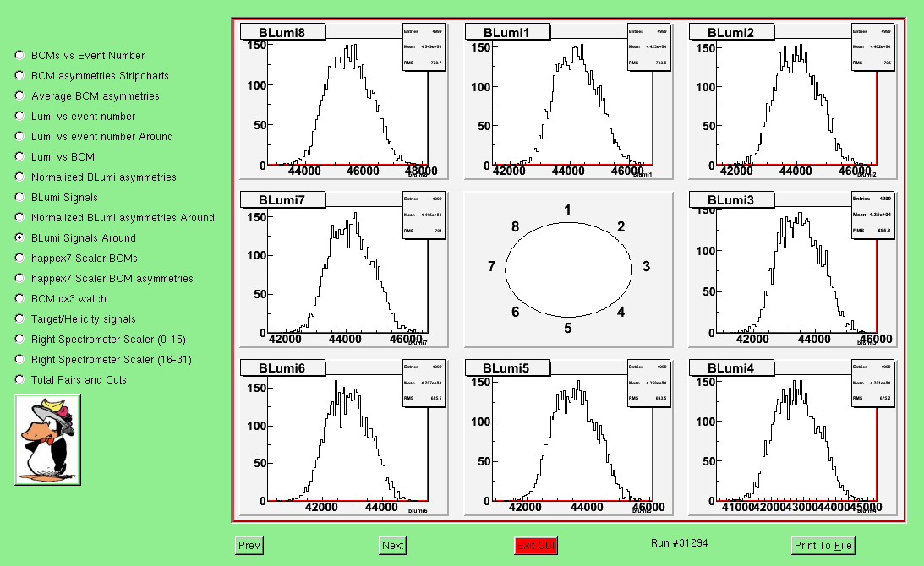Click the BLumi2 statistics box
The width and height of the screenshot is (924, 566).
(x=872, y=47)
